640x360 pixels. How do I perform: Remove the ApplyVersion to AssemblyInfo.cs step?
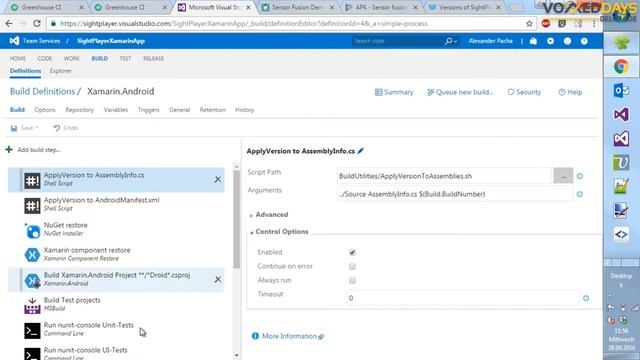[x=218, y=179]
